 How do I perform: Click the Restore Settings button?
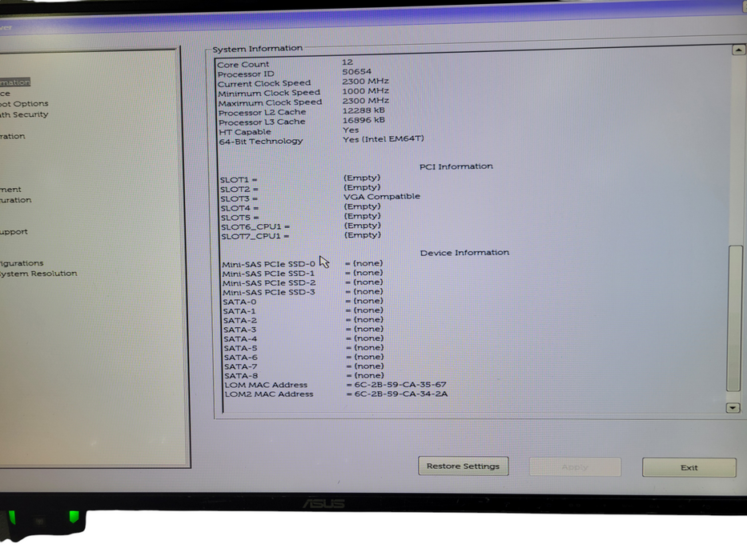click(463, 466)
